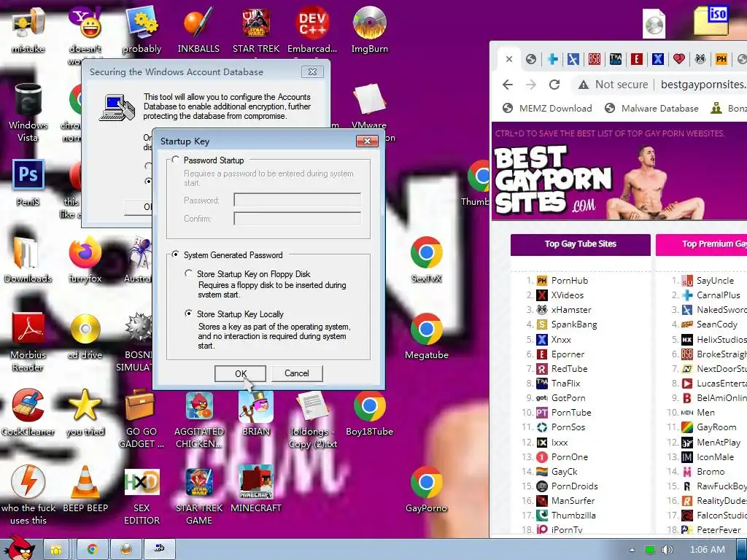This screenshot has width=747, height=560.
Task: Click the Password input field
Action: (298, 200)
